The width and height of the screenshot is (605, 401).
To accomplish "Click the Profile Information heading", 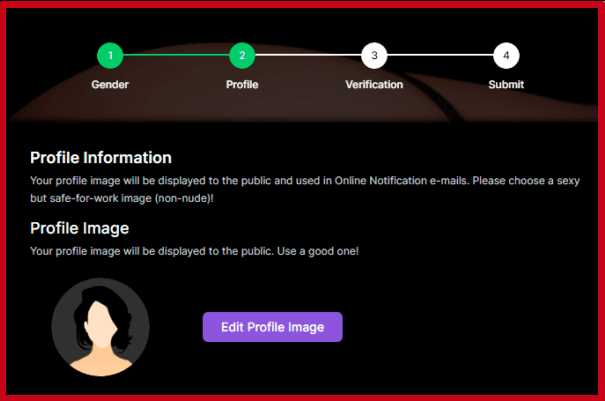I will coord(101,158).
